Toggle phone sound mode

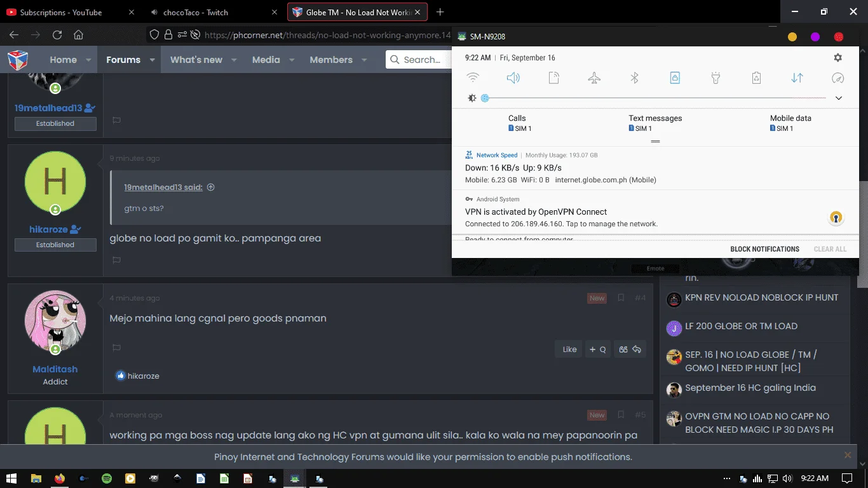pos(513,78)
